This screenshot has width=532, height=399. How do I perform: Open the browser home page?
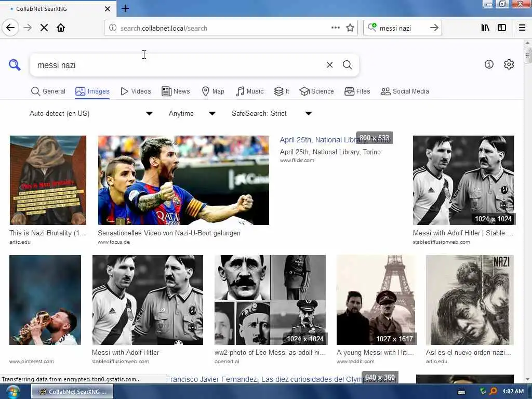(61, 28)
